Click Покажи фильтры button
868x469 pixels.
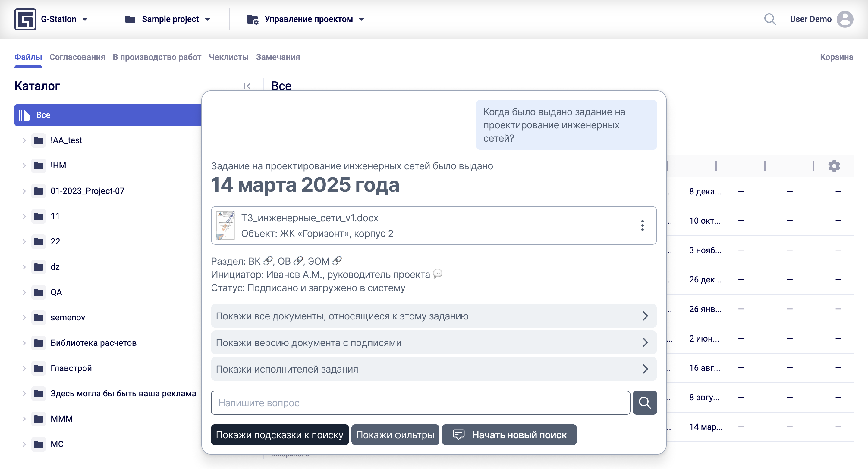point(395,435)
